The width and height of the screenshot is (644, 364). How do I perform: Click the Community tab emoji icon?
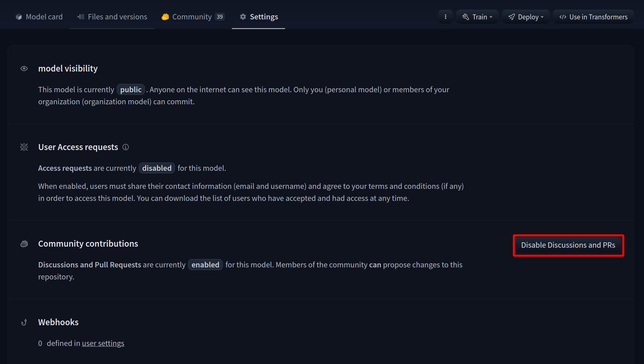coord(165,17)
